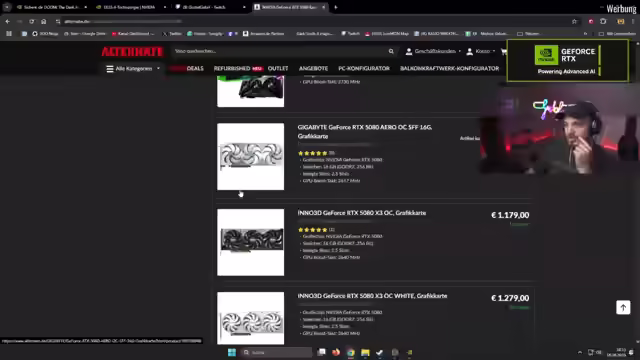Image resolution: width=640 pixels, height=360 pixels.
Task: Click the GeForce RTX Powering Advanced AI banner
Action: [567, 60]
